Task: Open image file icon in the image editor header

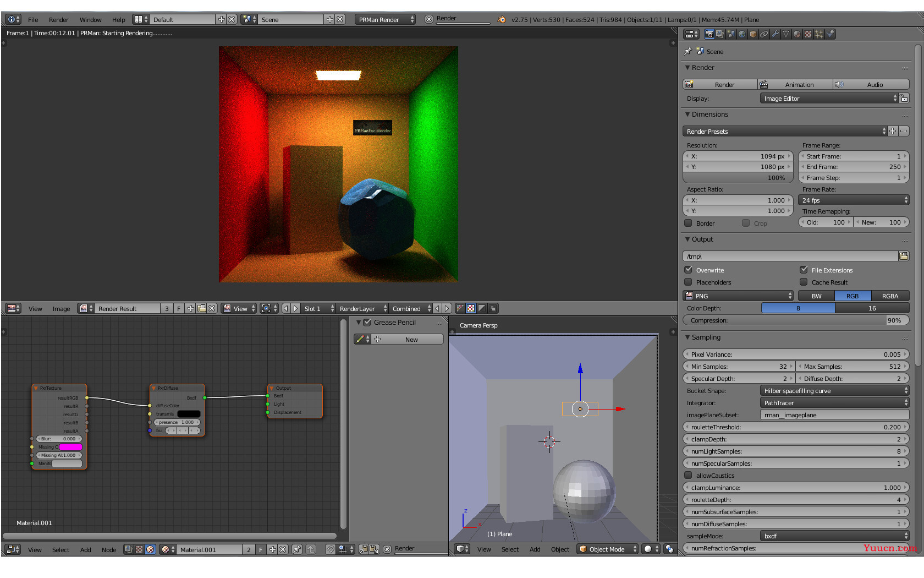Action: click(x=201, y=308)
